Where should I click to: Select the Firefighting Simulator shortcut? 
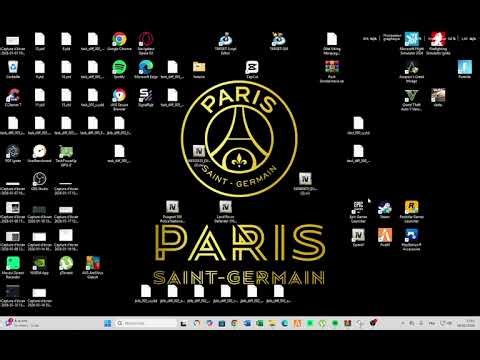pos(439,43)
